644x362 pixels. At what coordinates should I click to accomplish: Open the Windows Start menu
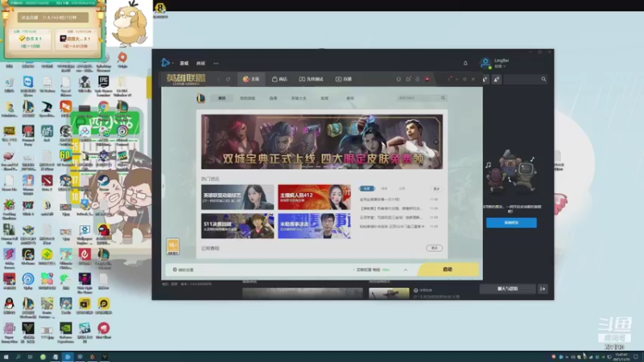(x=6, y=357)
